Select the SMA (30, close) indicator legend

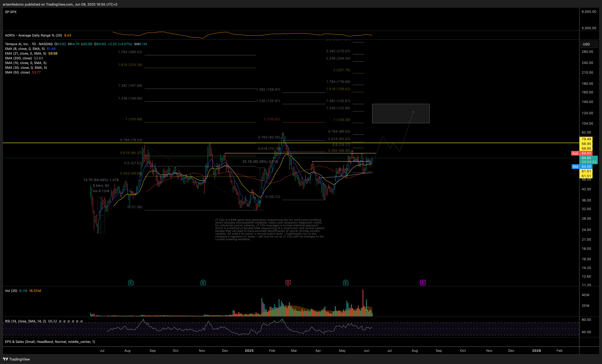(x=26, y=68)
